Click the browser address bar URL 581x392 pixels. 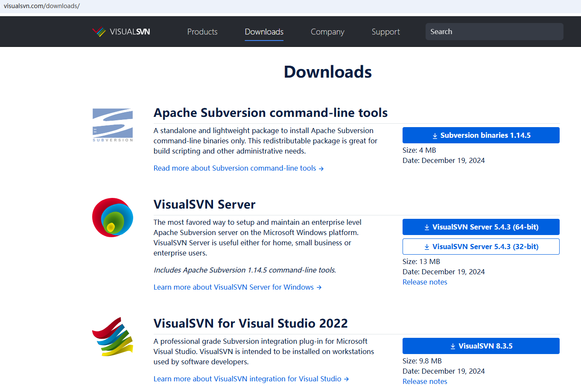click(x=42, y=6)
